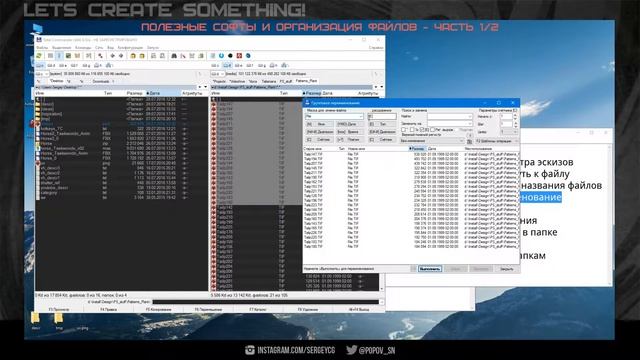Open the Выделение menu

(62, 48)
